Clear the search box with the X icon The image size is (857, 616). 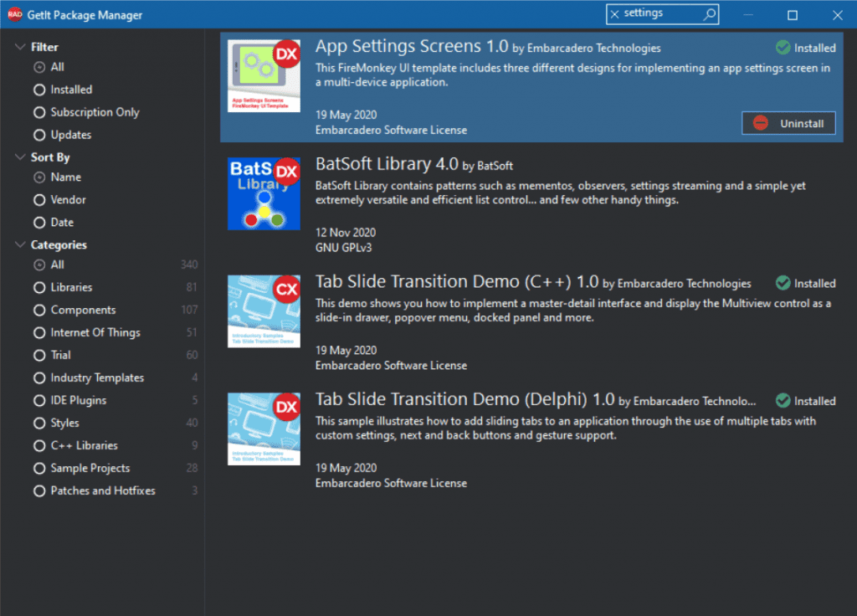615,14
